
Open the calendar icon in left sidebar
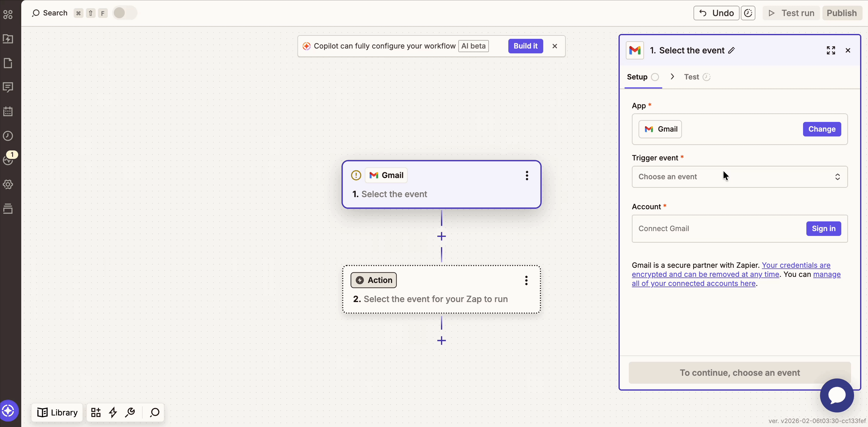coord(8,112)
